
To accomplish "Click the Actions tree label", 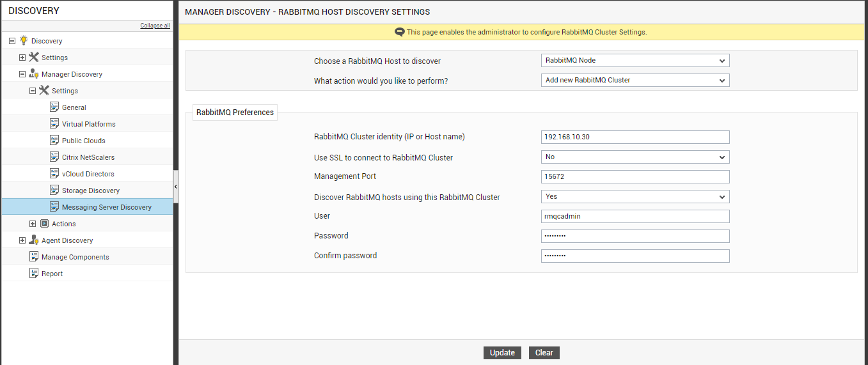I will pos(64,224).
